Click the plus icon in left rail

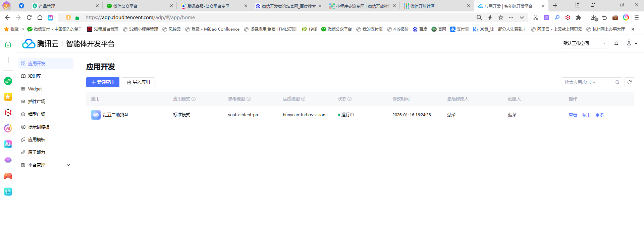[8, 60]
